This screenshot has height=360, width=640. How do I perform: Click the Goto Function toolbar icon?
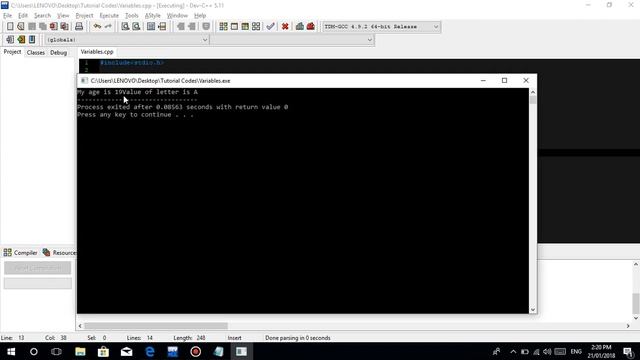coord(151,27)
